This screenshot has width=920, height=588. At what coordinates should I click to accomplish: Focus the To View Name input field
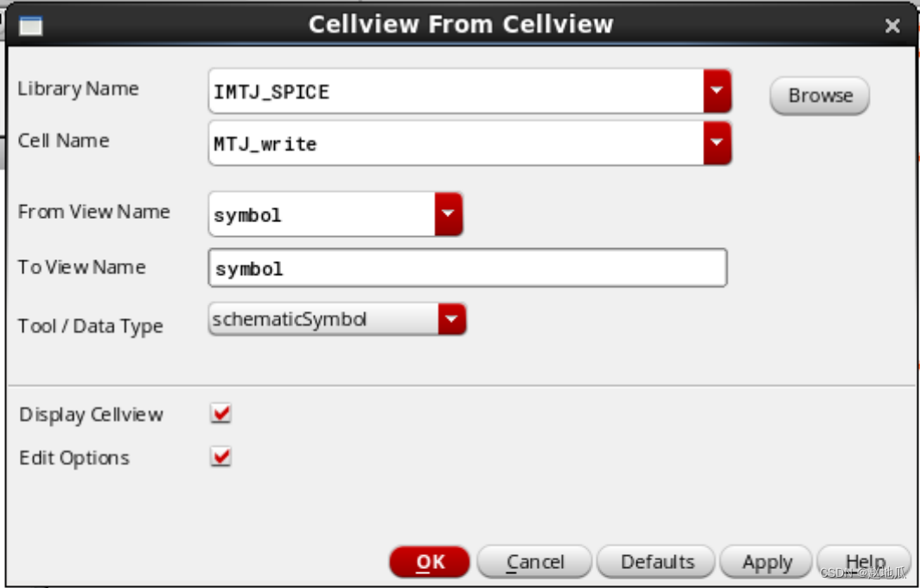(467, 269)
